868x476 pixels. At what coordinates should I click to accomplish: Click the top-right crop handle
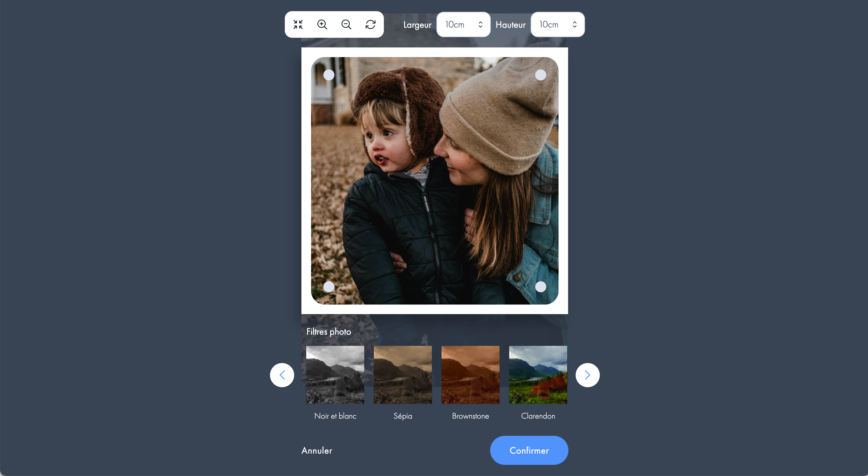click(x=541, y=75)
